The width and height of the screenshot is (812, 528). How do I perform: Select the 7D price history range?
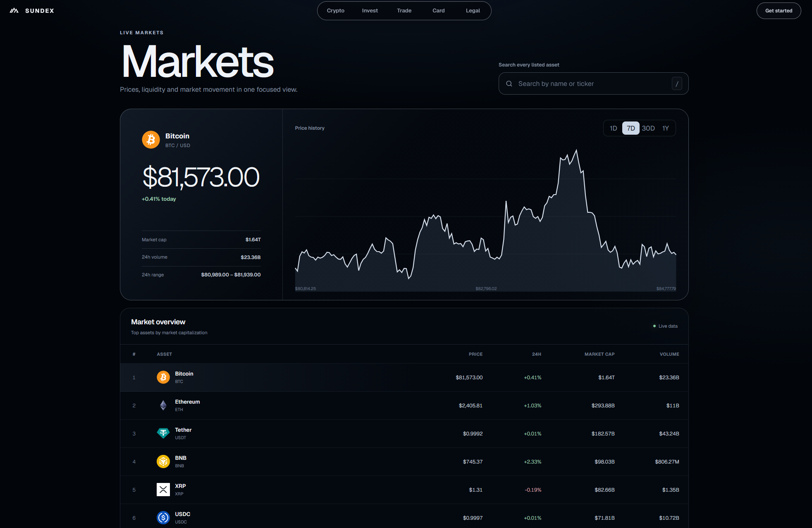pos(630,128)
